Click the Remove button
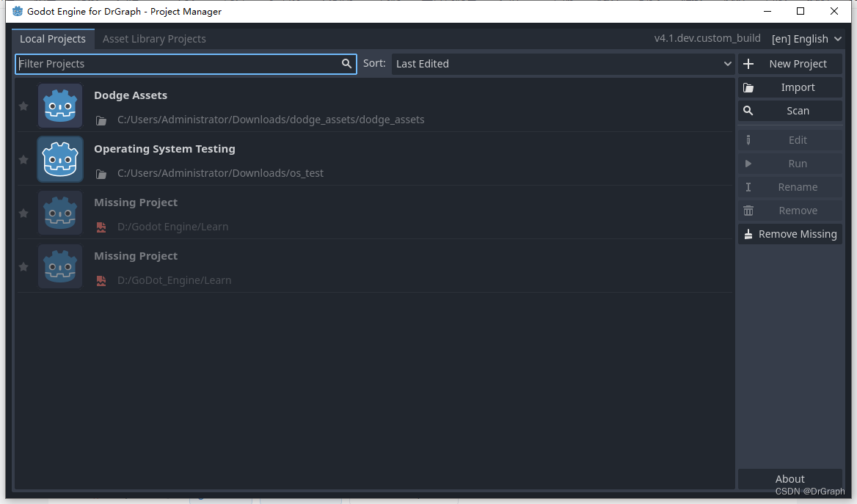Image resolution: width=857 pixels, height=504 pixels. [789, 211]
